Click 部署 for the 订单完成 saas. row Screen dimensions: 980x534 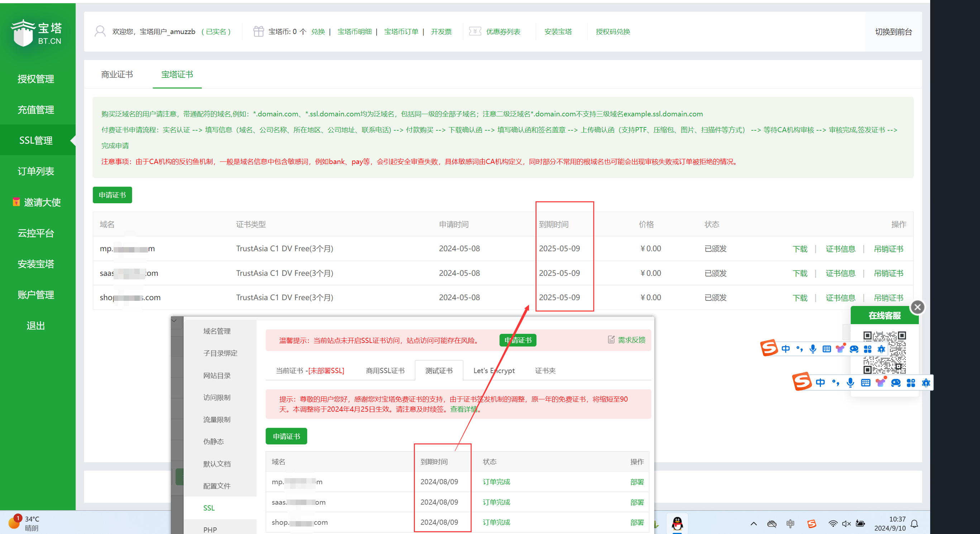click(636, 502)
